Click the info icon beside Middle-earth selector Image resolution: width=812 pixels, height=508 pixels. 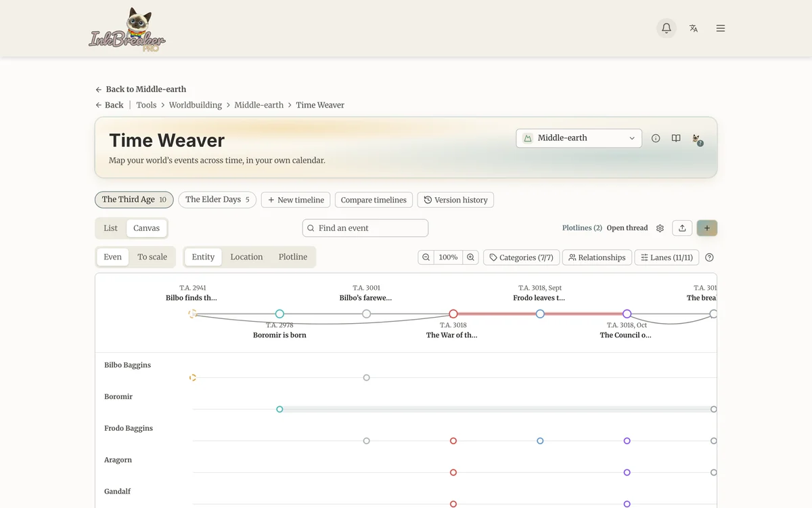656,138
